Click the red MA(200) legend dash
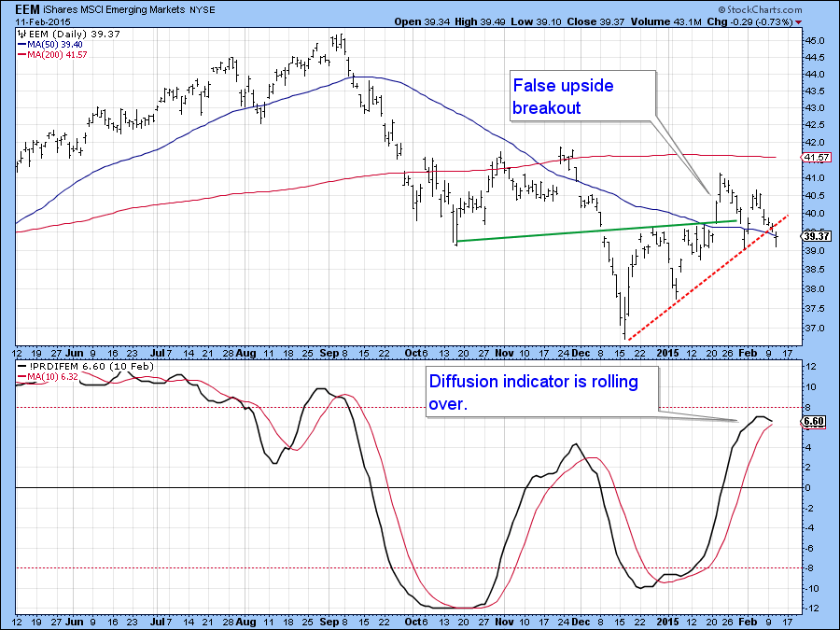The image size is (840, 630). click(x=22, y=55)
